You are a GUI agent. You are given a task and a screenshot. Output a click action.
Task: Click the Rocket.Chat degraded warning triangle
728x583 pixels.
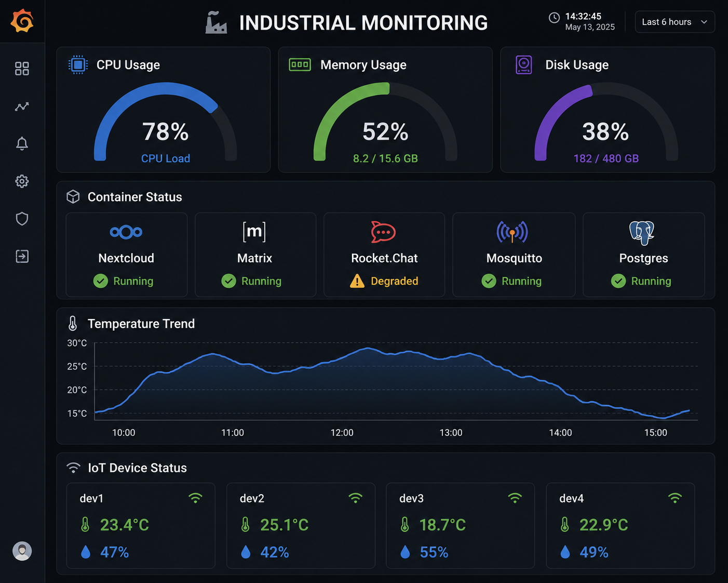(357, 281)
